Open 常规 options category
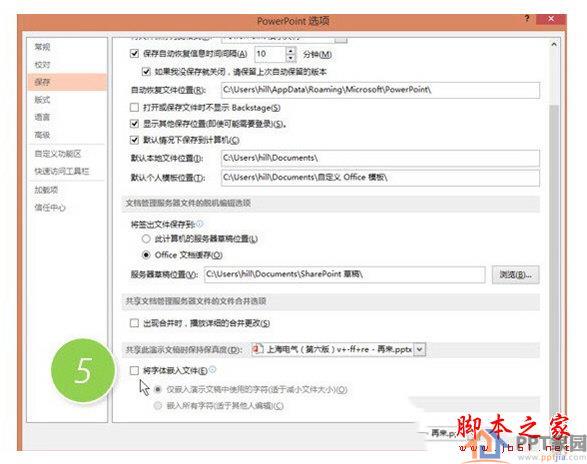Image resolution: width=587 pixels, height=464 pixels. point(42,47)
